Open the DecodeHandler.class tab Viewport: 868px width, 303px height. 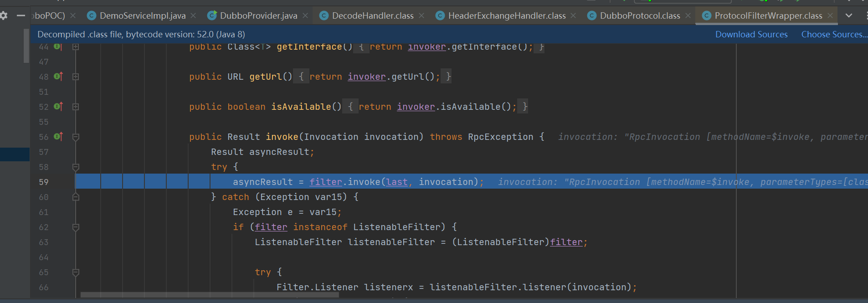(x=373, y=15)
